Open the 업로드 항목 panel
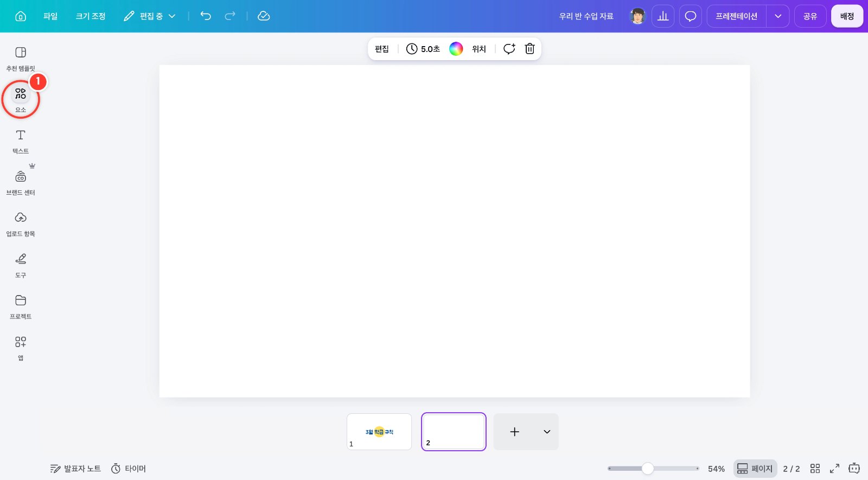The image size is (868, 480). pos(21,225)
